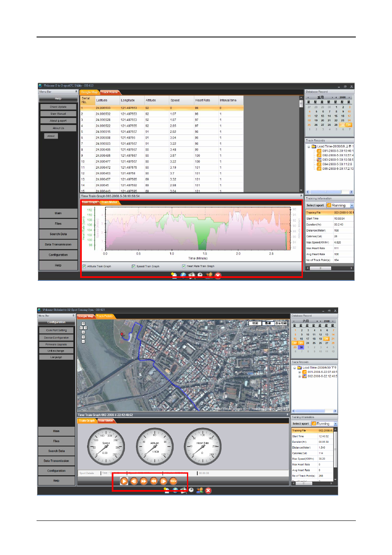Click the fast-forward playback button

pyautogui.click(x=144, y=481)
